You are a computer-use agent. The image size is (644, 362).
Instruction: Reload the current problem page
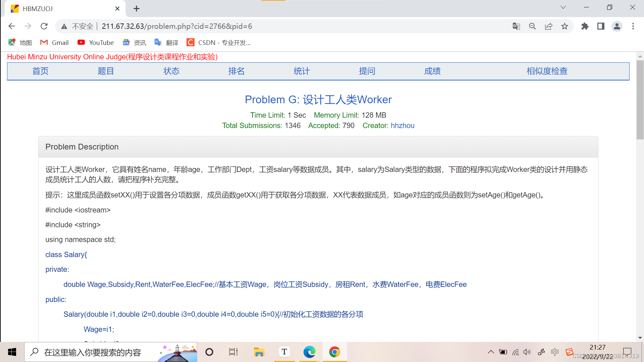(44, 26)
